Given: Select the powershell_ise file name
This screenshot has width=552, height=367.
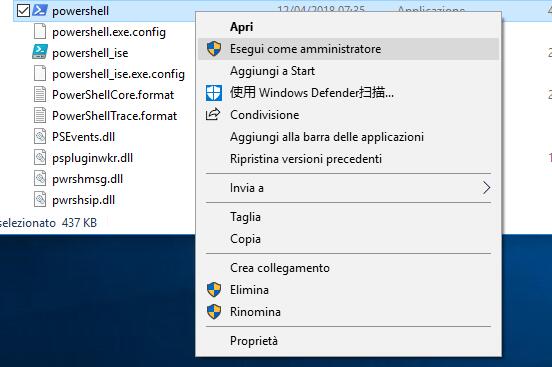Looking at the screenshot, I should (90, 53).
